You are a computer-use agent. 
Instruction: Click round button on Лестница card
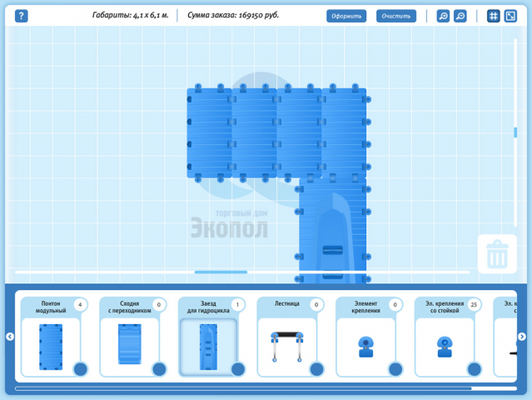coord(316,369)
